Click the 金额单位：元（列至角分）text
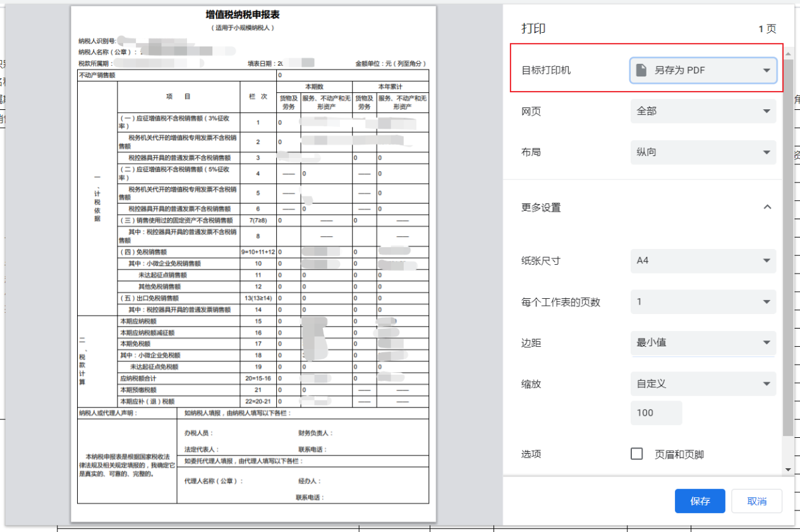 [392, 64]
